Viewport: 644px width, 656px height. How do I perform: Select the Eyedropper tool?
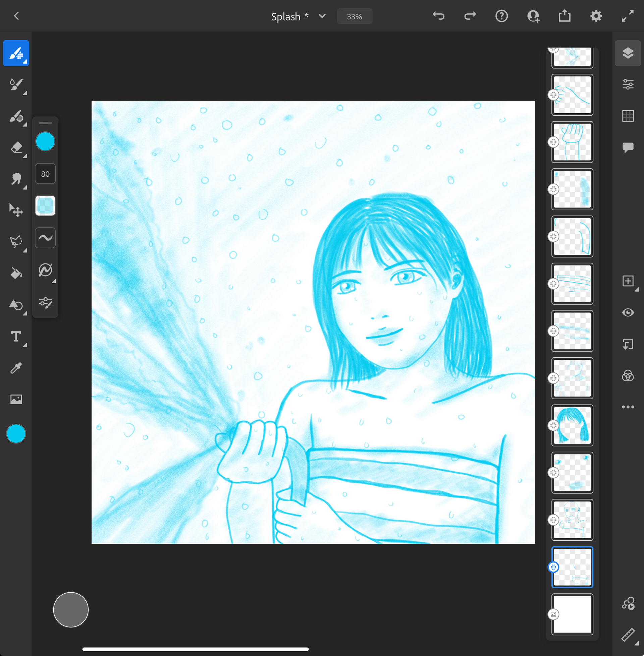click(x=16, y=368)
